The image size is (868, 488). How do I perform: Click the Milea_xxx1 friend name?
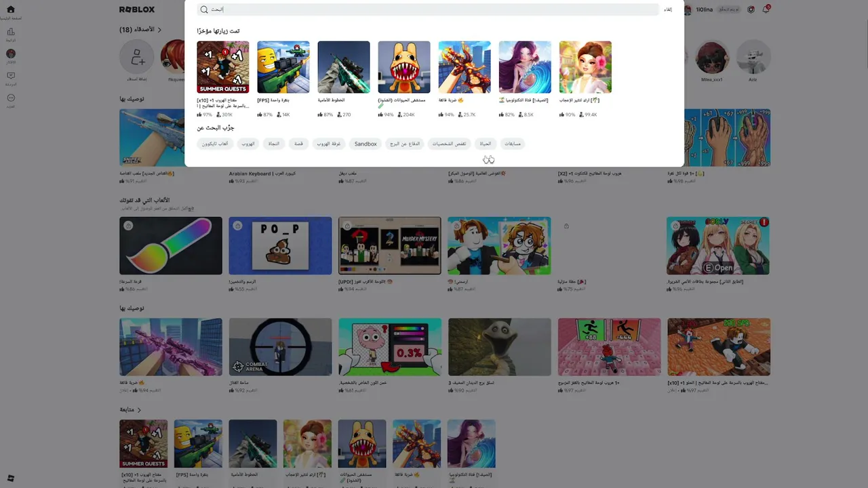(712, 79)
